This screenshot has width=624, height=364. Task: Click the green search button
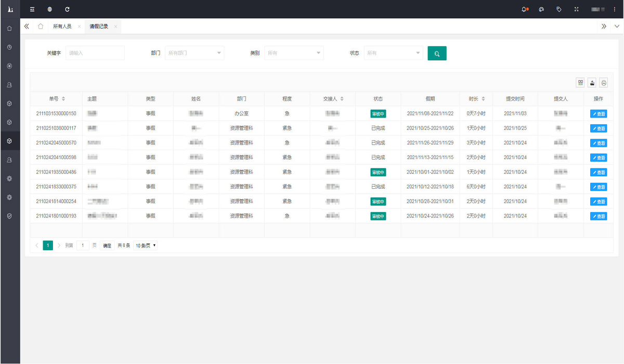coord(437,54)
